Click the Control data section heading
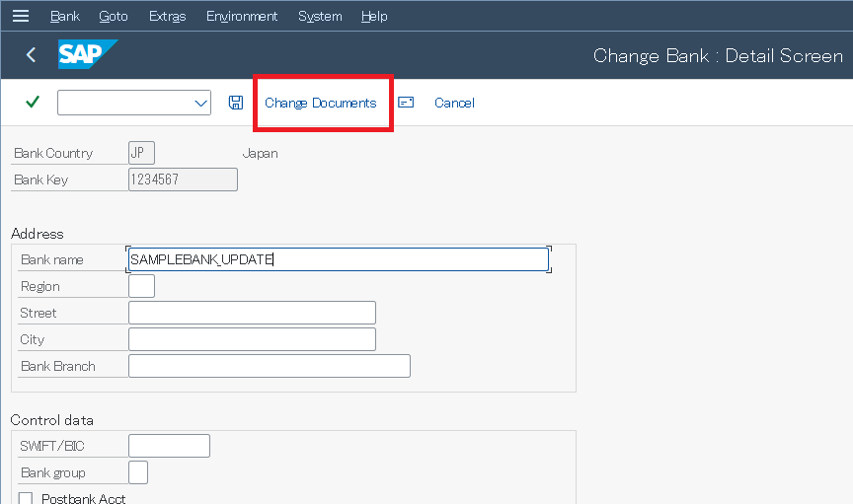Image resolution: width=853 pixels, height=504 pixels. pyautogui.click(x=51, y=420)
